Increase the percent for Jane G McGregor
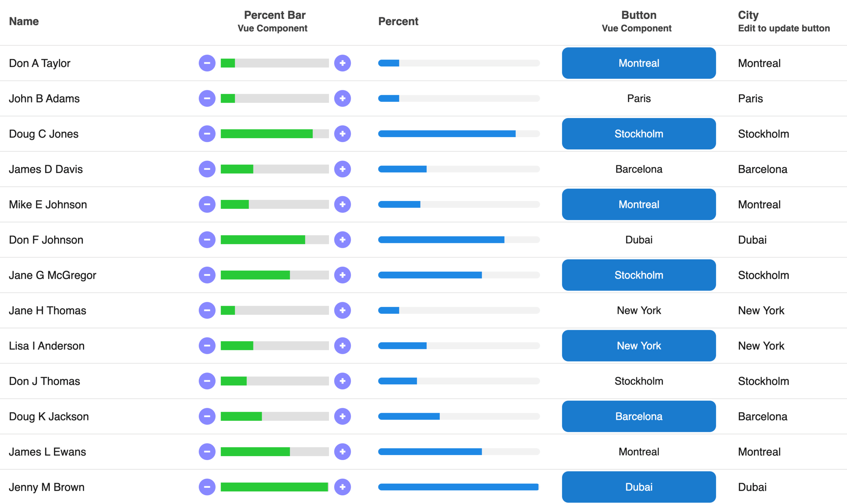Viewport: 847px width, 504px height. 342,275
